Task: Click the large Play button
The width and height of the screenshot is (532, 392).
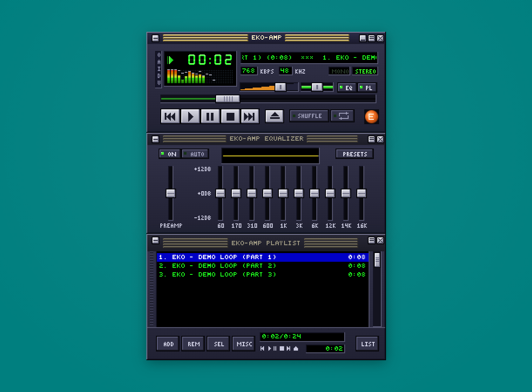Action: click(190, 116)
